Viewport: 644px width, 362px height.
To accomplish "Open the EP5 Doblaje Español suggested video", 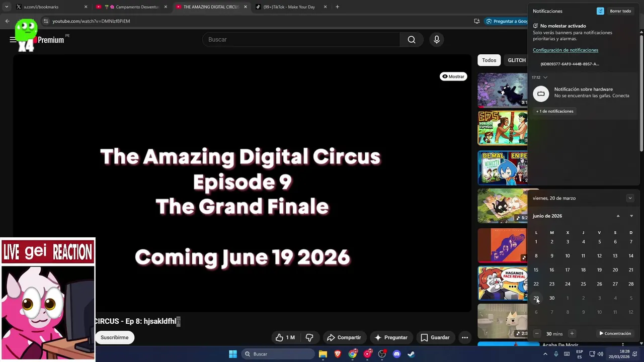I will [503, 128].
